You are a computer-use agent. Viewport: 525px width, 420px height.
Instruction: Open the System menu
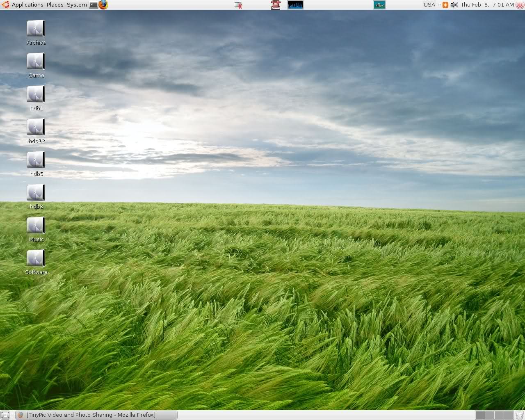point(77,5)
